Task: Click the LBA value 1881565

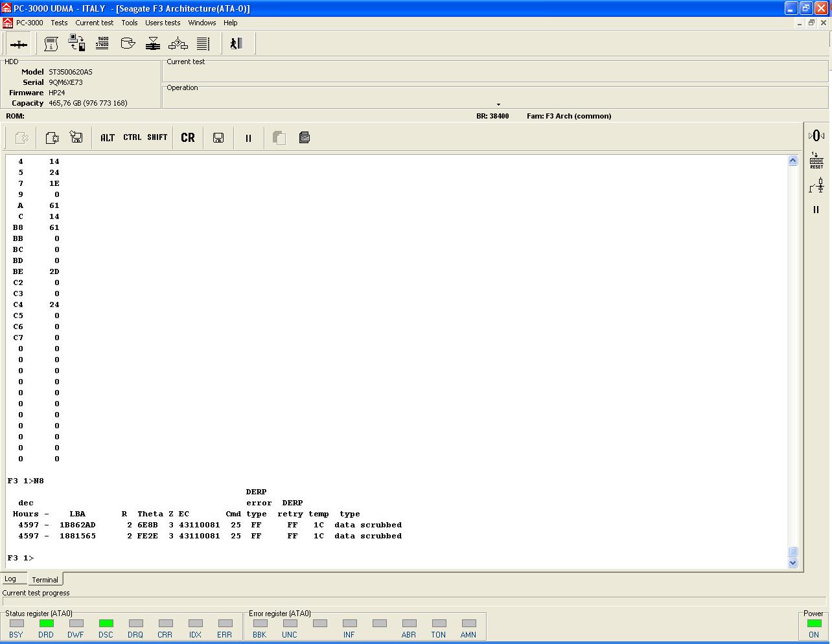Action: click(x=78, y=536)
